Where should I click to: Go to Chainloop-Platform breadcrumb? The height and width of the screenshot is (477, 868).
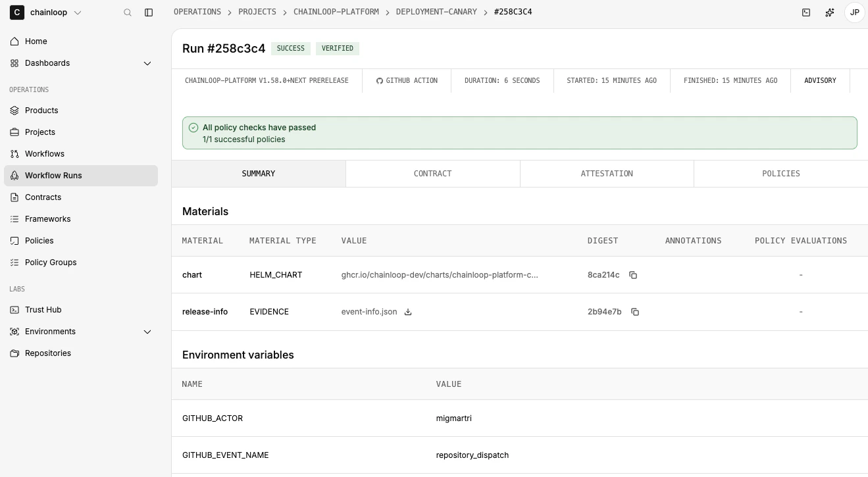pos(336,12)
